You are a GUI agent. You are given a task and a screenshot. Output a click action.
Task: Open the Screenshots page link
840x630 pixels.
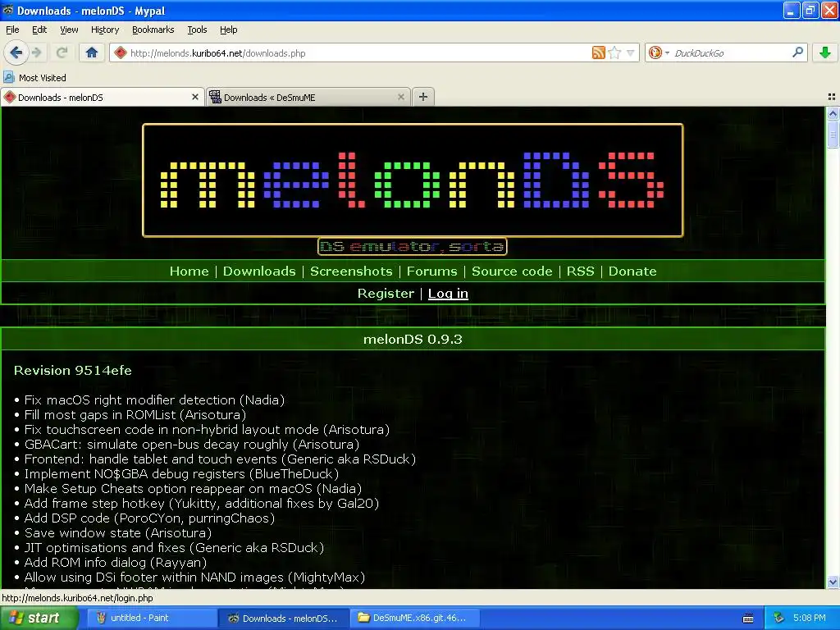tap(351, 271)
